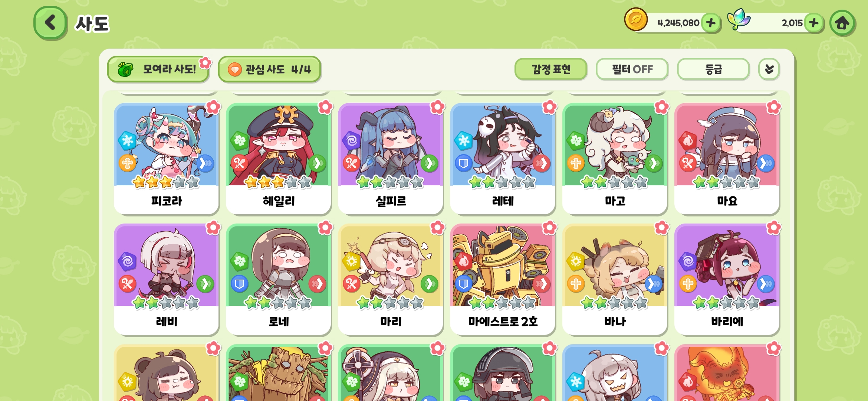Screen dimensions: 868x401
Task: Open the 바리에 character thumbnail
Action: pyautogui.click(x=727, y=265)
